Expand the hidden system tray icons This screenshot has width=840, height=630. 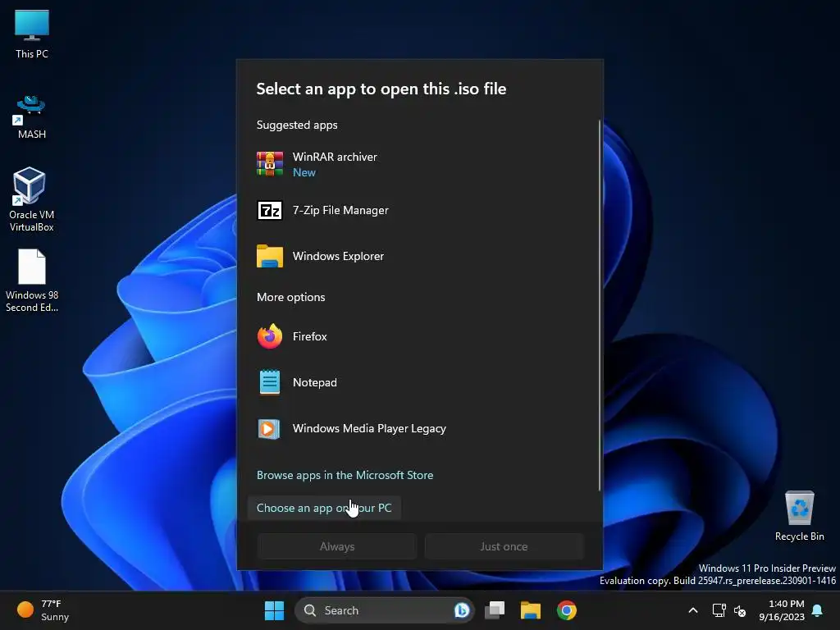pyautogui.click(x=692, y=610)
